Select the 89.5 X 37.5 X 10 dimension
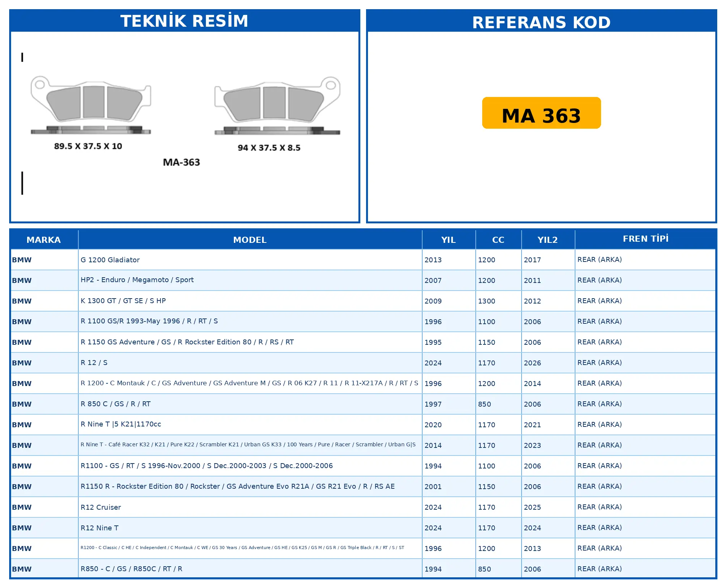 tap(88, 146)
